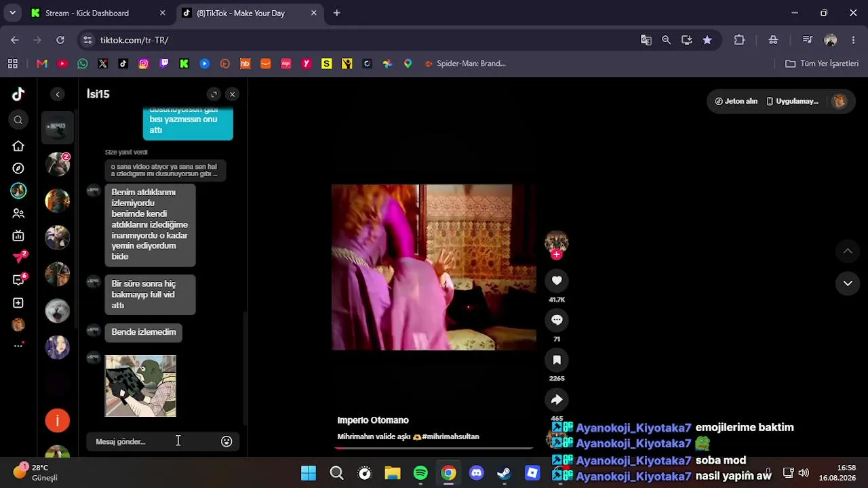Reload the TikTok page
Image resolution: width=868 pixels, height=488 pixels.
coord(60,40)
